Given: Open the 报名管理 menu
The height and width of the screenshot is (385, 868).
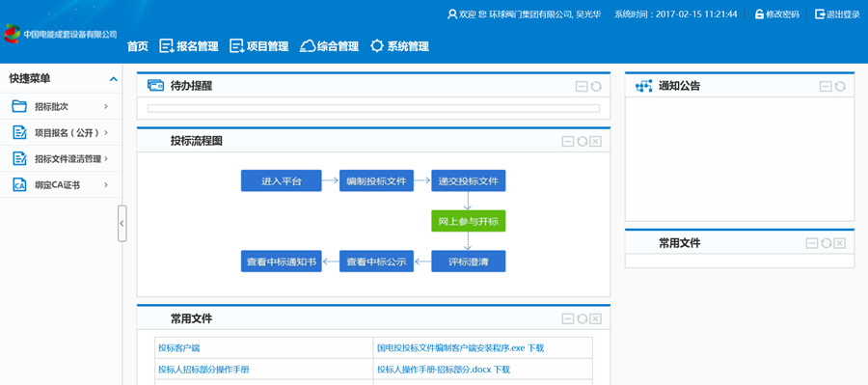Looking at the screenshot, I should [189, 46].
